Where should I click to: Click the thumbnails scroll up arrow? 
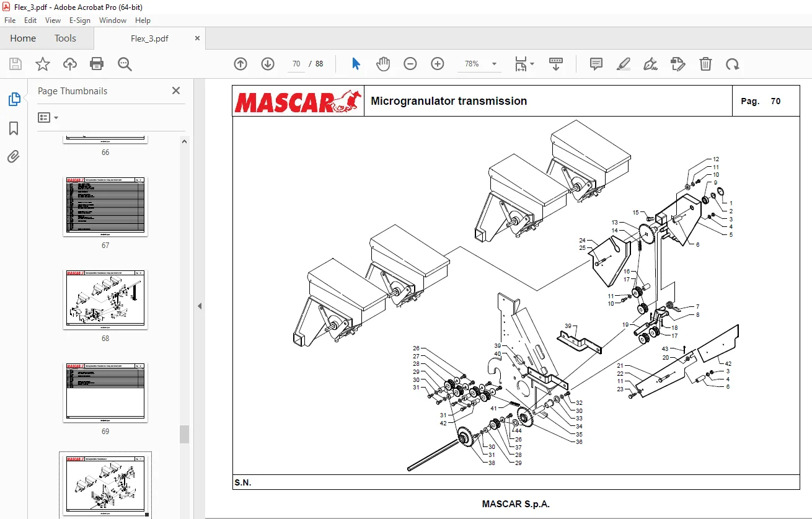tap(184, 141)
